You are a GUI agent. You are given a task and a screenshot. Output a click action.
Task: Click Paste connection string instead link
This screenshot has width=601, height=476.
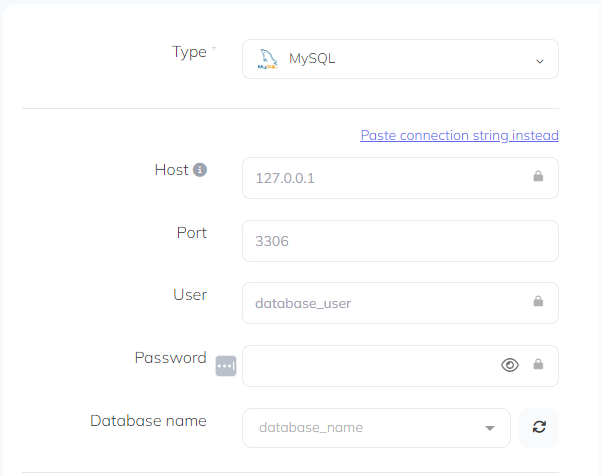[x=459, y=135]
